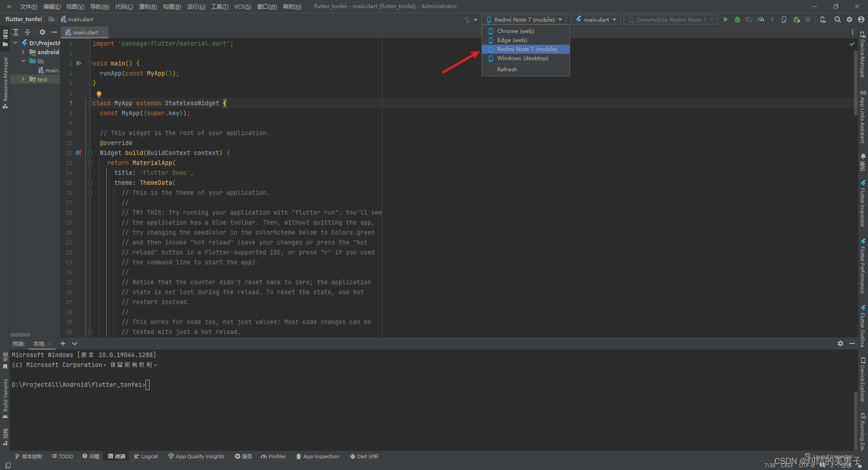Click the Flutter hot reload lightning icon
This screenshot has width=868, height=470.
[x=772, y=19]
